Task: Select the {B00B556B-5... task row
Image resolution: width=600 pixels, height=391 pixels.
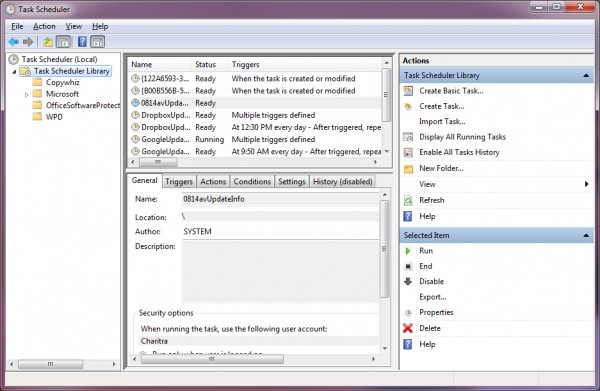Action: click(x=255, y=91)
